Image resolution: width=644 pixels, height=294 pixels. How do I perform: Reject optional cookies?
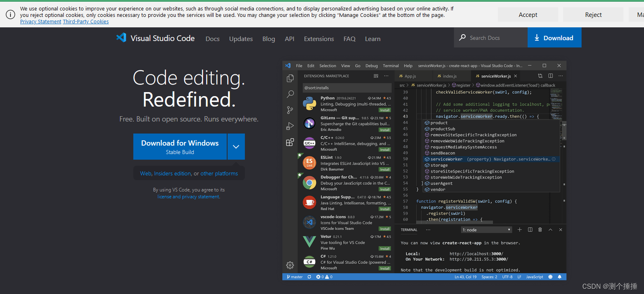[x=593, y=14]
